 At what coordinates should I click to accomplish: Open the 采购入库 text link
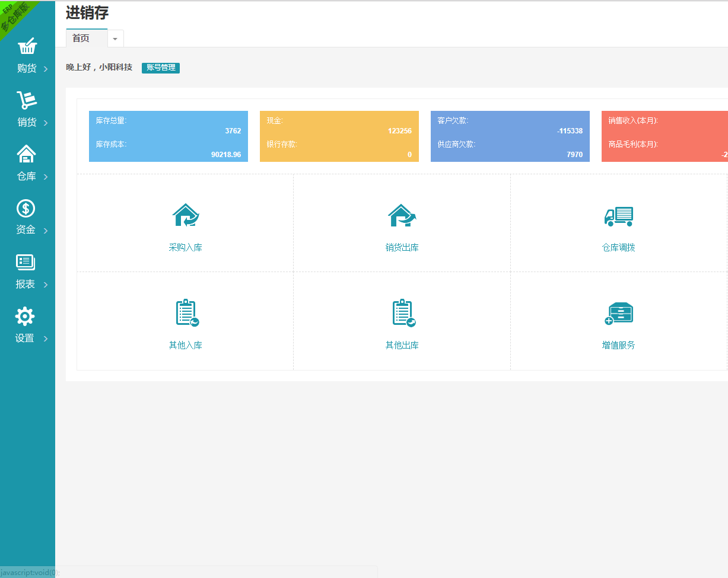[186, 247]
